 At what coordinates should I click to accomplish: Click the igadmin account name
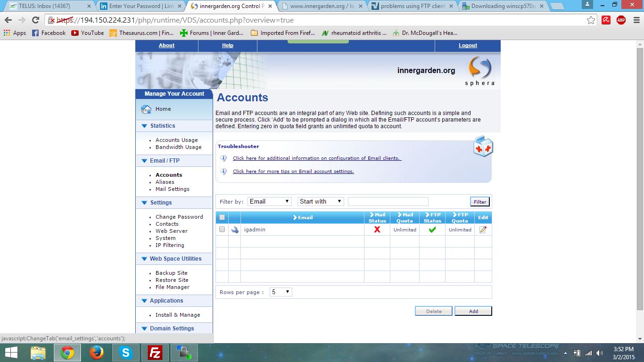(255, 230)
